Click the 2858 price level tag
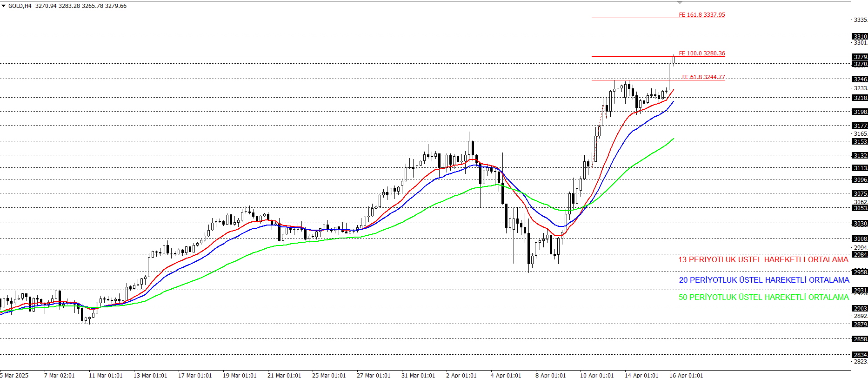Screen dimensions: 868x378 [860, 339]
